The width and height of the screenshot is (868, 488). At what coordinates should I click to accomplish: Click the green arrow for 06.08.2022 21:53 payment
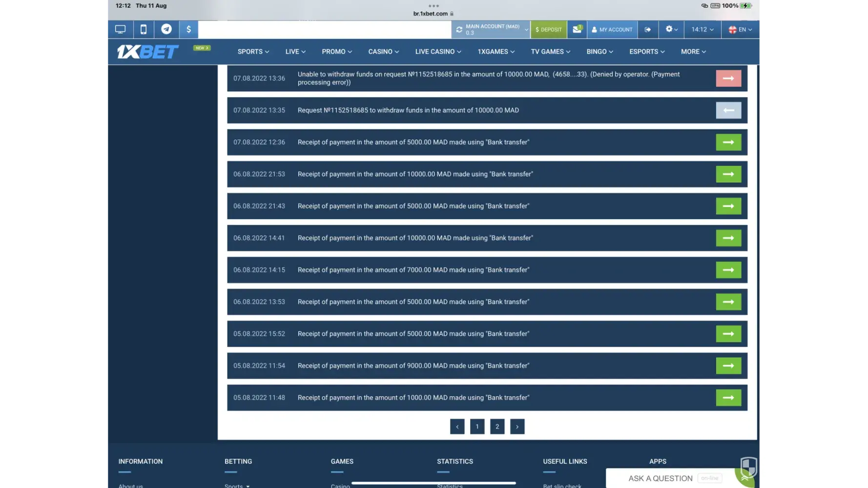(728, 174)
